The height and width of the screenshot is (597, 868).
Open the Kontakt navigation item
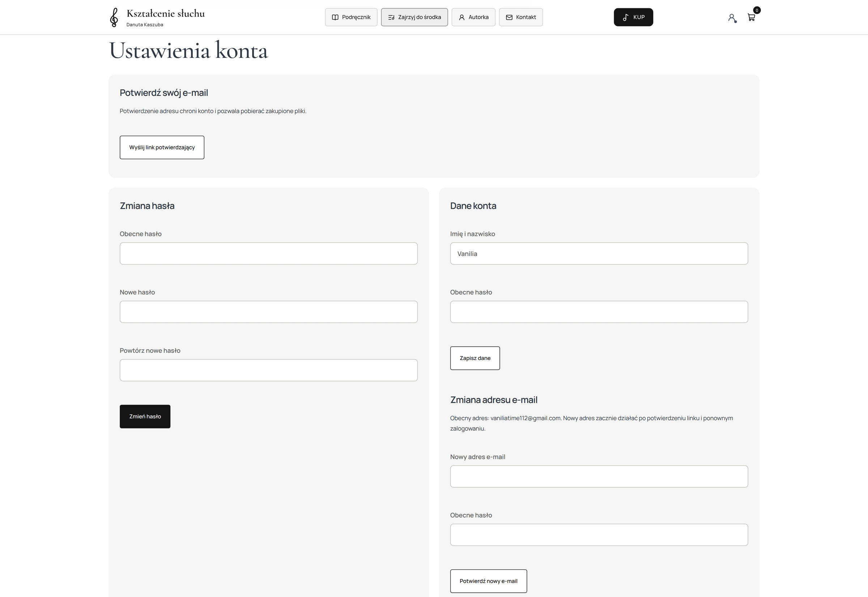point(521,17)
